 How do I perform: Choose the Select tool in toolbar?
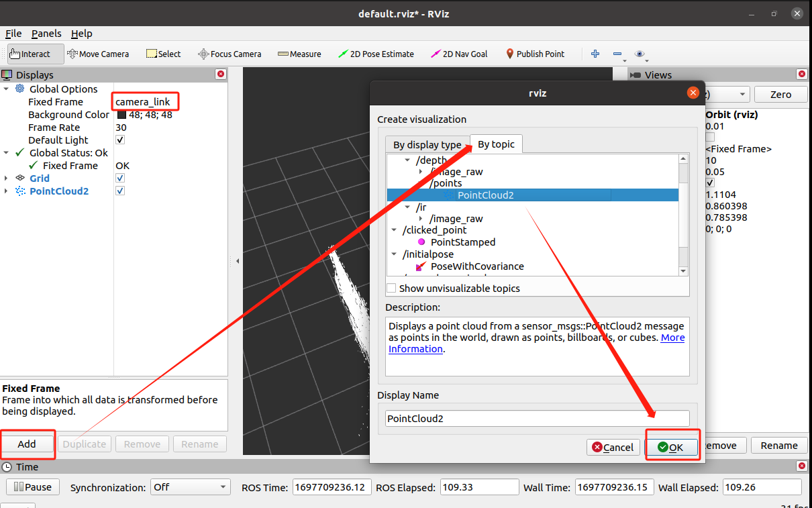[164, 54]
